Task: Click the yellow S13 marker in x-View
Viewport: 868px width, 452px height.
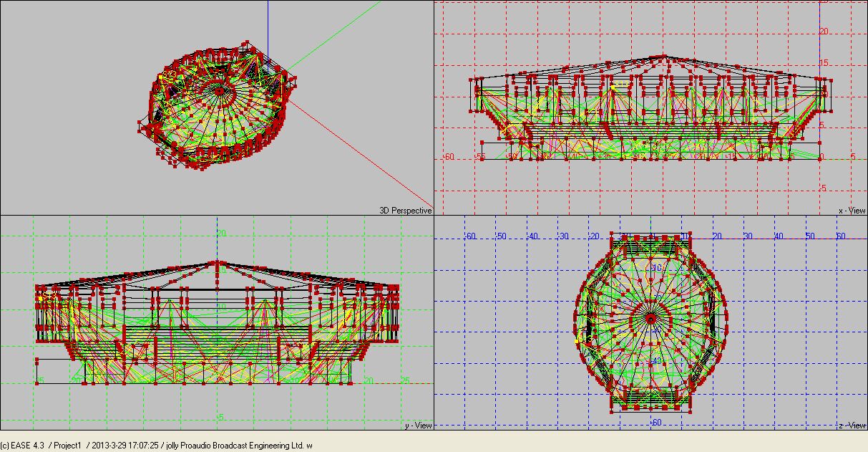Action: point(614,87)
